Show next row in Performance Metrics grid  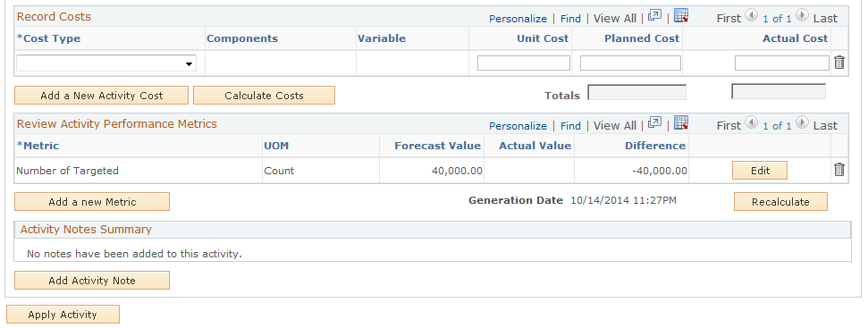click(802, 122)
